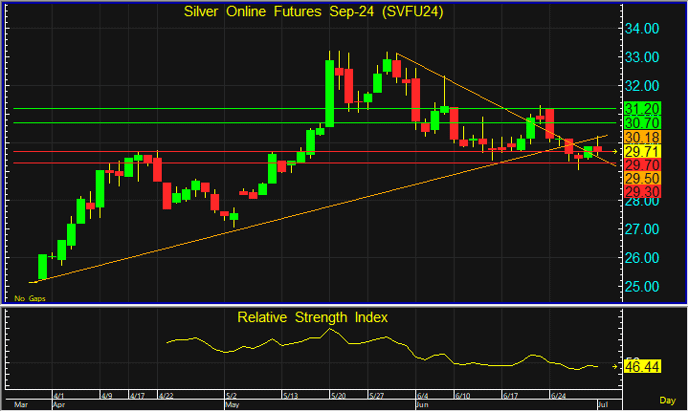Select the red 29.70 price label
The width and height of the screenshot is (689, 412).
(641, 164)
